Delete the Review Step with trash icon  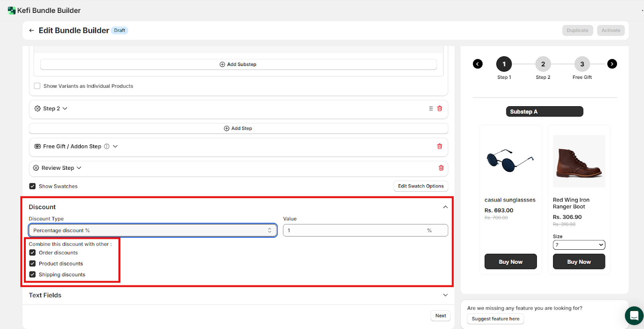click(441, 168)
